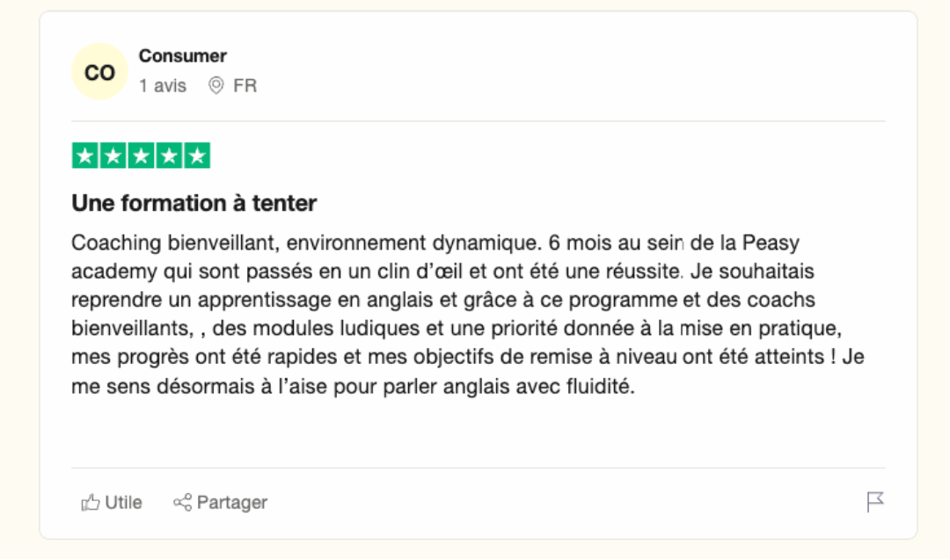Open the reviewer profile named Consumer
This screenshot has height=560, width=950.
(182, 55)
